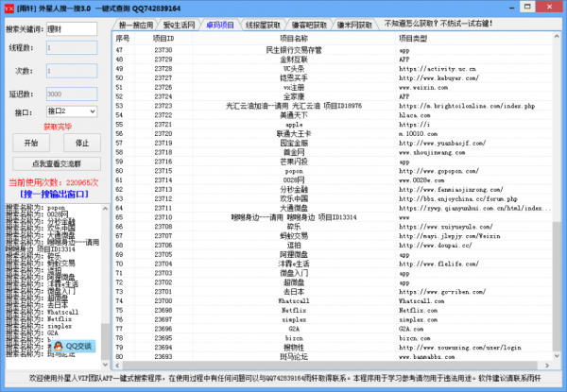Viewport: 567px width, 392px height.
Task: Click the app icon in the title bar
Action: pyautogui.click(x=9, y=9)
